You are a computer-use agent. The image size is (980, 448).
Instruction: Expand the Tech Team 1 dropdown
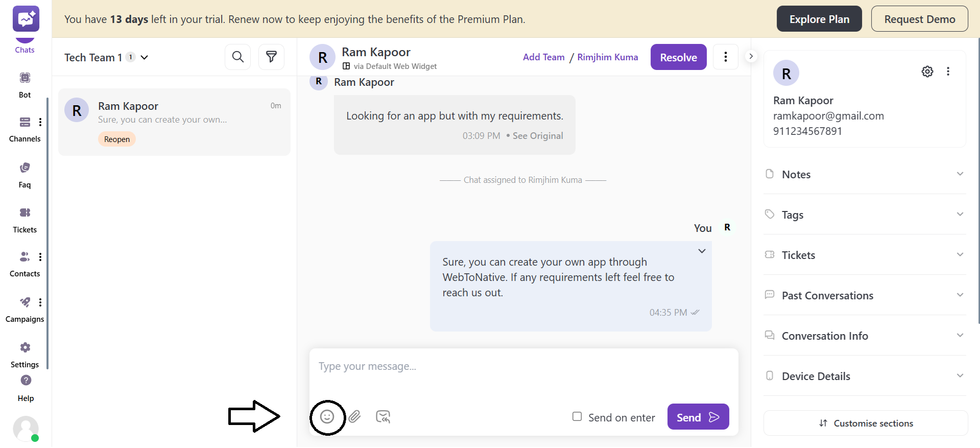coord(145,57)
